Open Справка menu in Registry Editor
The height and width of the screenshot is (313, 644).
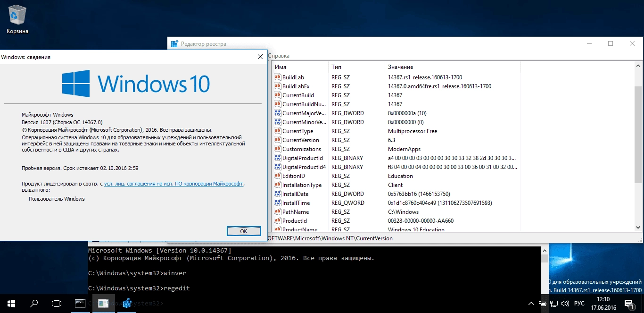pyautogui.click(x=279, y=56)
